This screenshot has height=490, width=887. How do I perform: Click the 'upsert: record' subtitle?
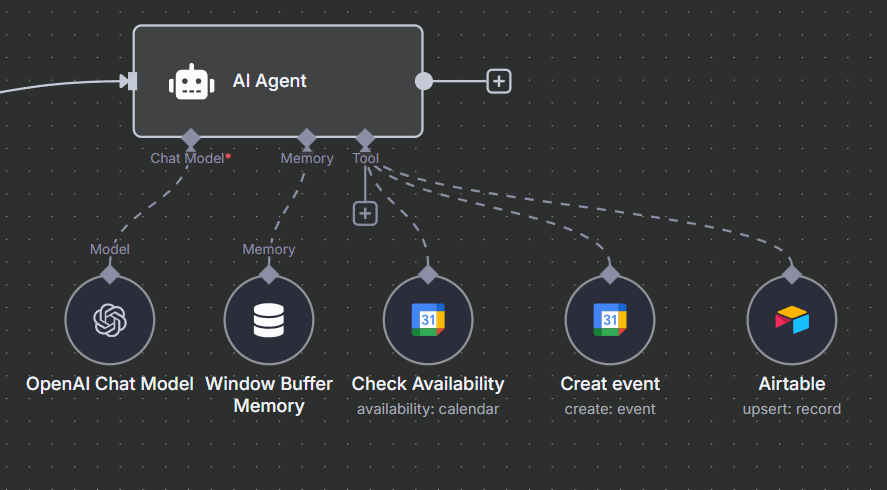pyautogui.click(x=792, y=409)
